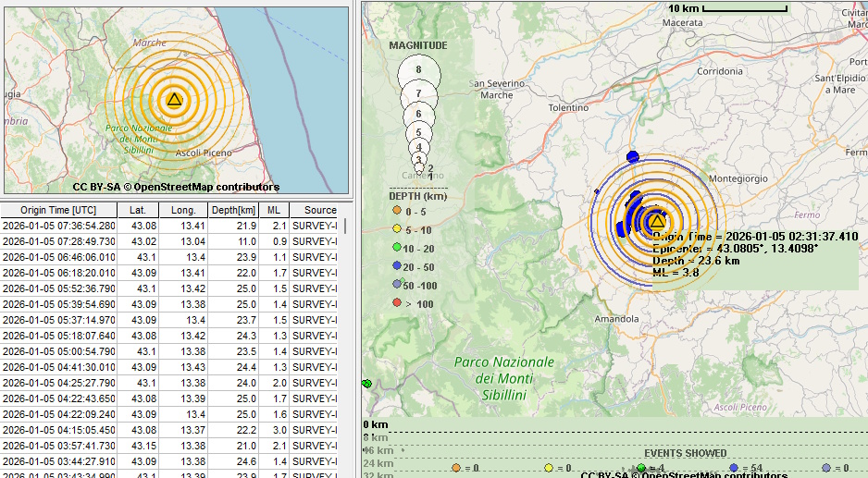Viewport: 868px width, 478px height.
Task: Click the epicenter triangle in the overview map
Action: point(174,99)
